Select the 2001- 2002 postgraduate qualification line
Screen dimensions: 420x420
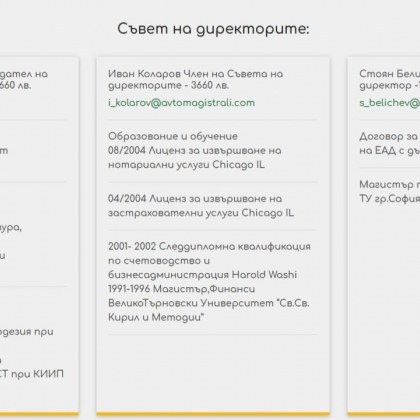[209, 246]
